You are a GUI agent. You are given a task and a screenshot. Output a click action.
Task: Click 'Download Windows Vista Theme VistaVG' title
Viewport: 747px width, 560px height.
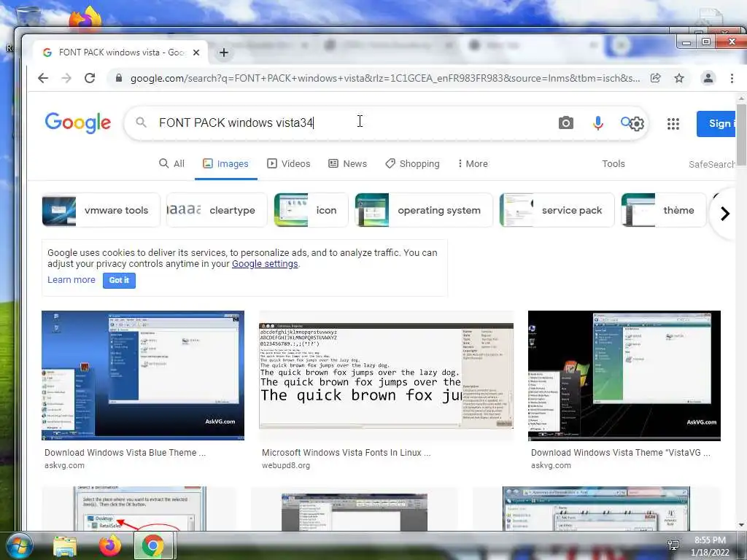pos(621,453)
